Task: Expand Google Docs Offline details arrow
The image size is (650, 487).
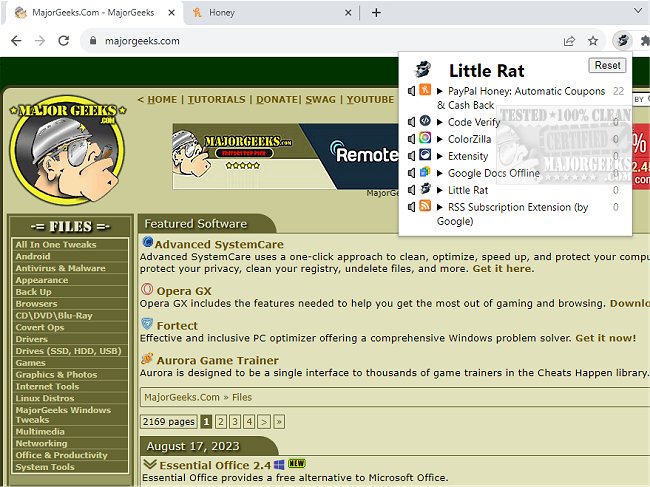Action: click(x=440, y=173)
